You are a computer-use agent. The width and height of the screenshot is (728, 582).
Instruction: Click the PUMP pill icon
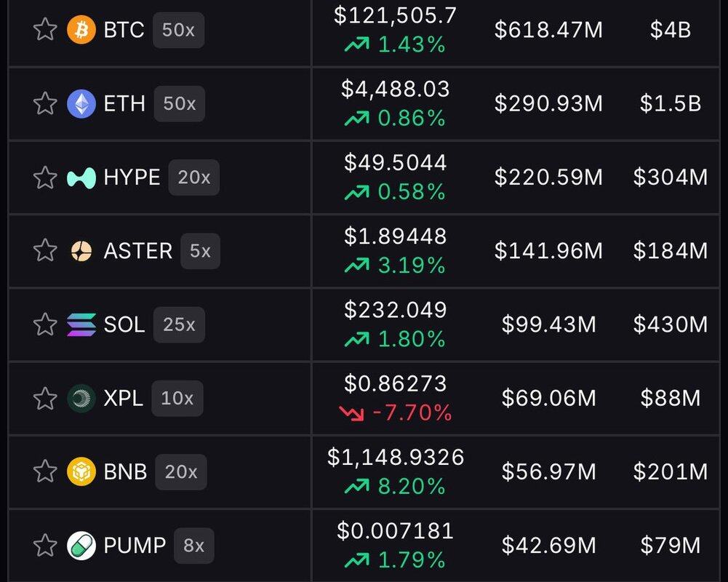click(x=81, y=545)
